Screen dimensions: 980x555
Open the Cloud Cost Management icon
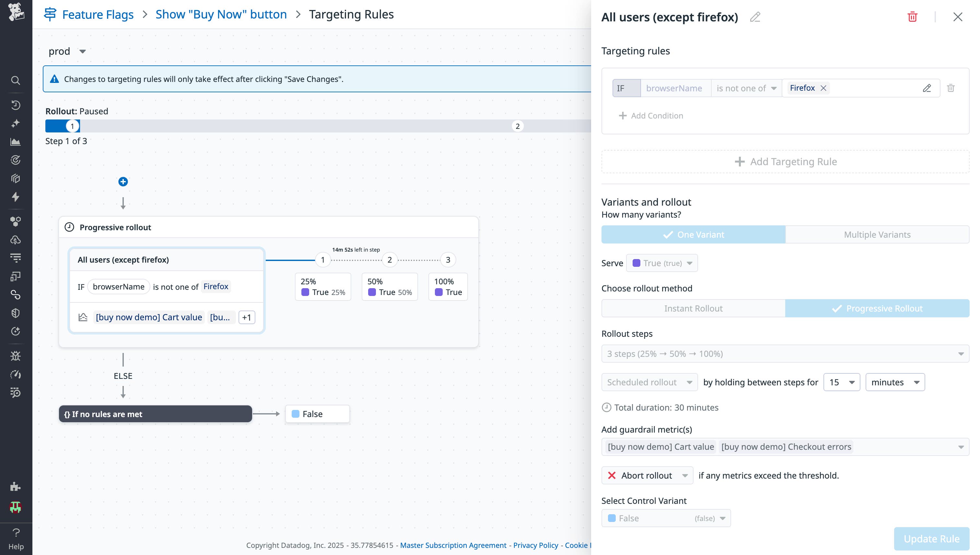point(15,239)
